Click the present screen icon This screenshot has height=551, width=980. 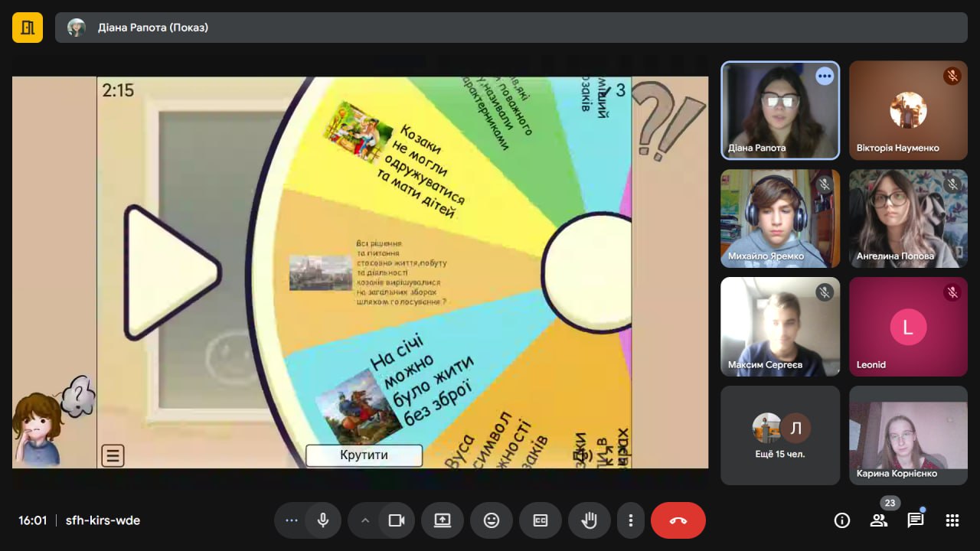click(x=443, y=520)
